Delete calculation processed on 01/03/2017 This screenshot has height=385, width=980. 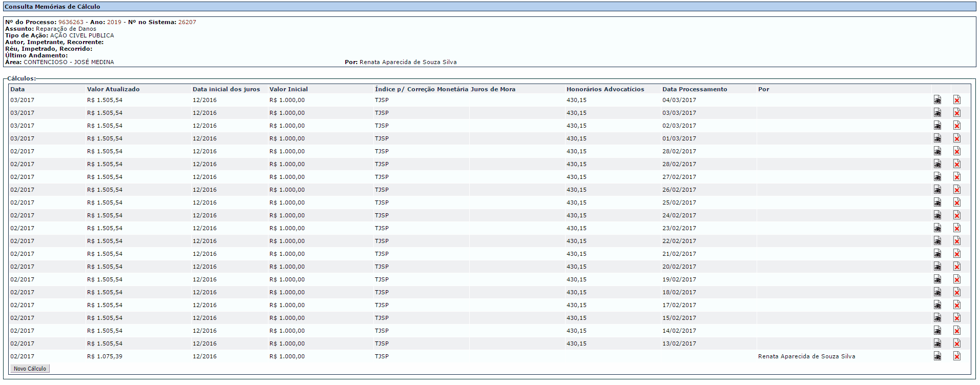click(x=956, y=138)
